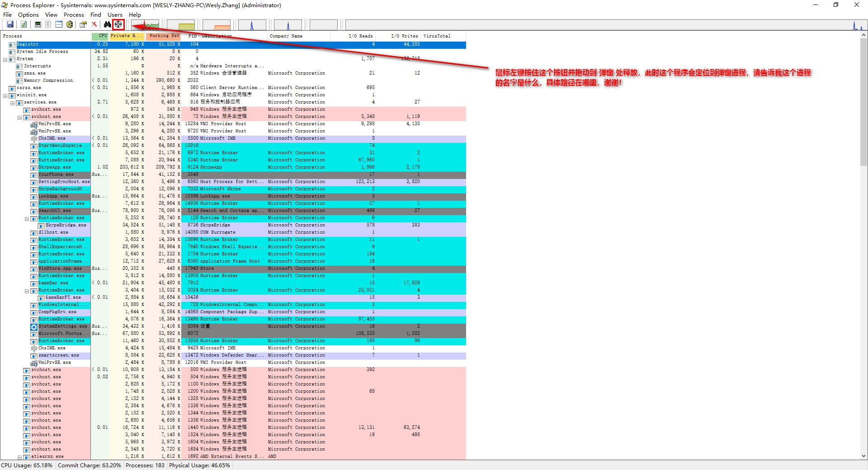The image size is (868, 470).
Task: Click the red X Kill Process icon
Action: (x=94, y=24)
